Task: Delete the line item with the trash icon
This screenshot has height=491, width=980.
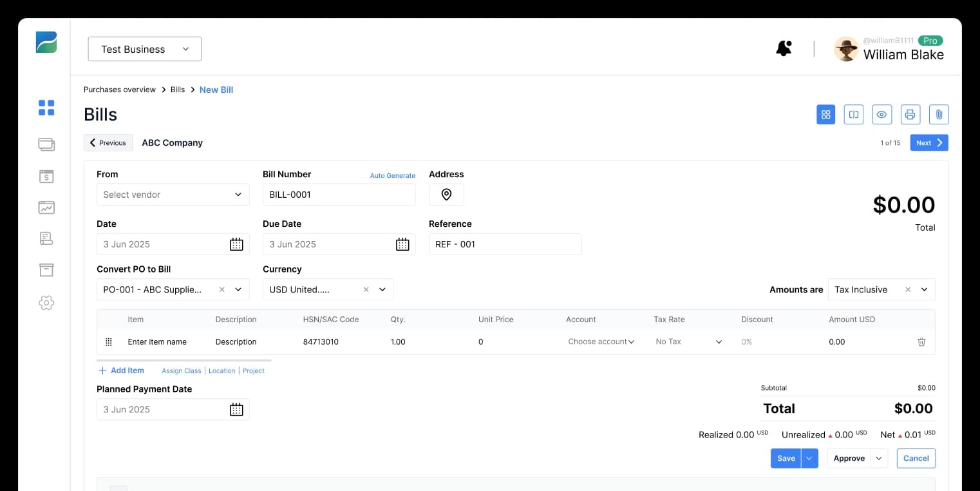Action: [x=921, y=342]
